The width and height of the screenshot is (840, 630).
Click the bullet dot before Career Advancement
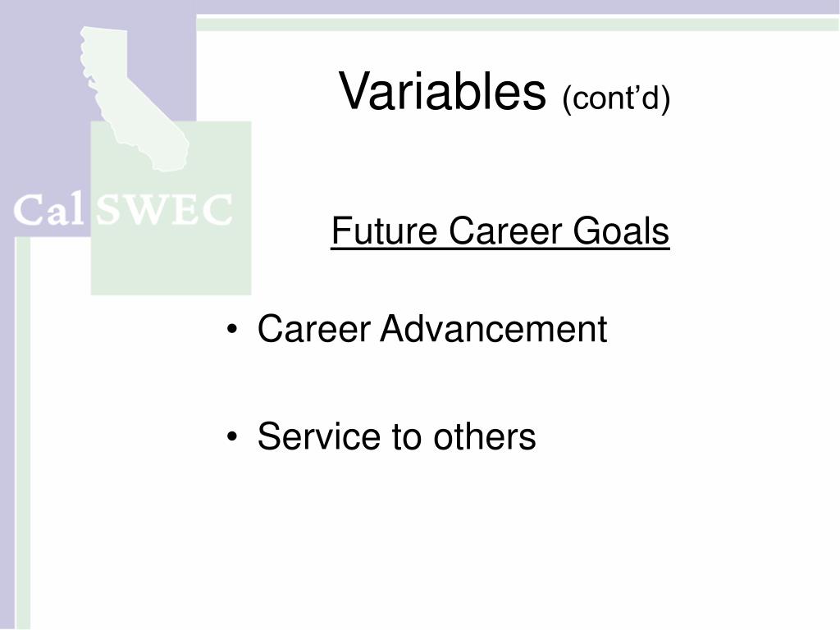click(x=231, y=329)
